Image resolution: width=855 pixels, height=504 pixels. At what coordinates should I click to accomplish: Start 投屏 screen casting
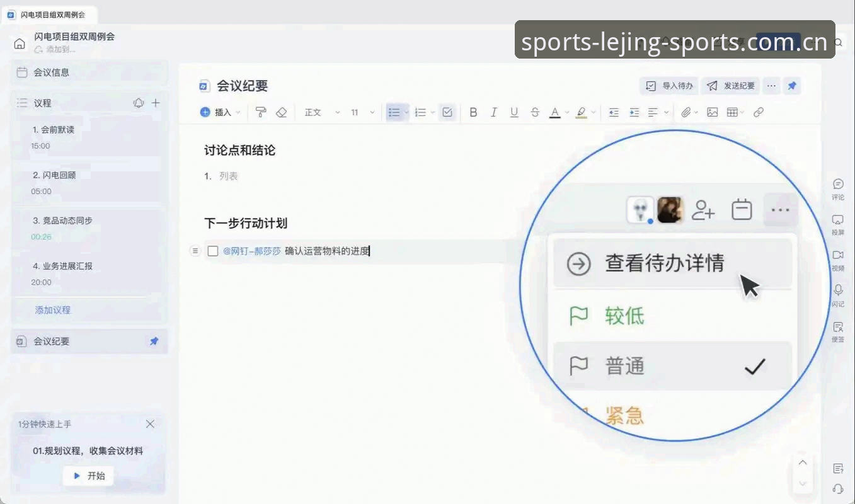coord(838,224)
